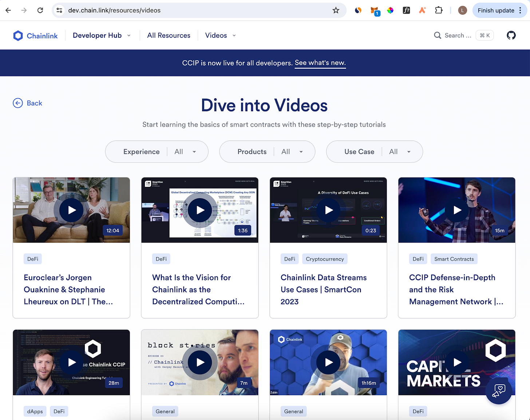Select the Cryptocurrency tag

click(x=325, y=259)
